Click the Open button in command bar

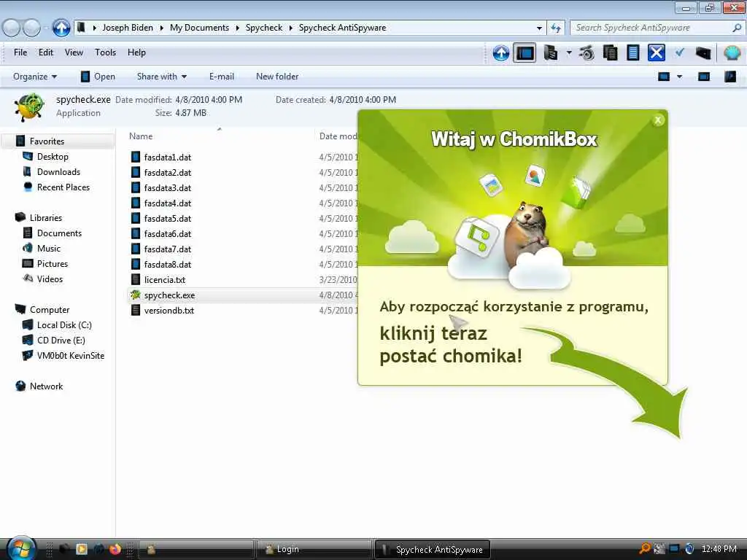point(98,77)
